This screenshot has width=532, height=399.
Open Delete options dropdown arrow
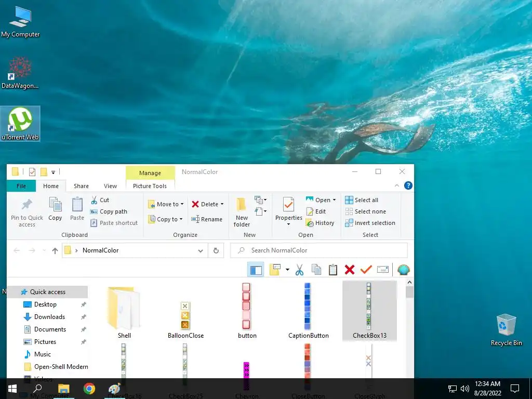pos(222,204)
